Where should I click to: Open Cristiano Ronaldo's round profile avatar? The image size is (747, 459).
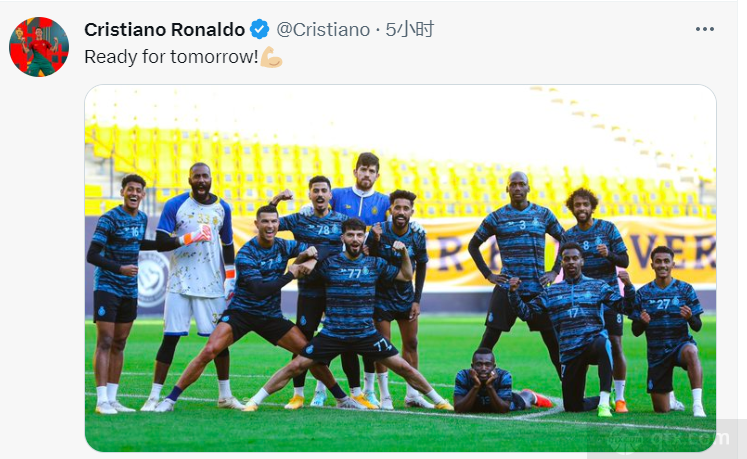(x=39, y=47)
